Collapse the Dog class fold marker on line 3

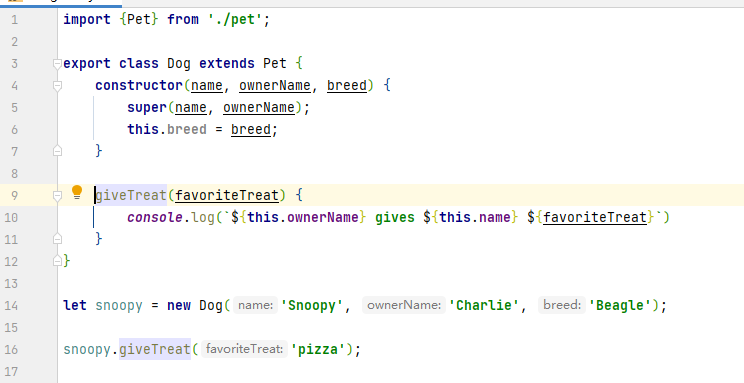pyautogui.click(x=57, y=64)
